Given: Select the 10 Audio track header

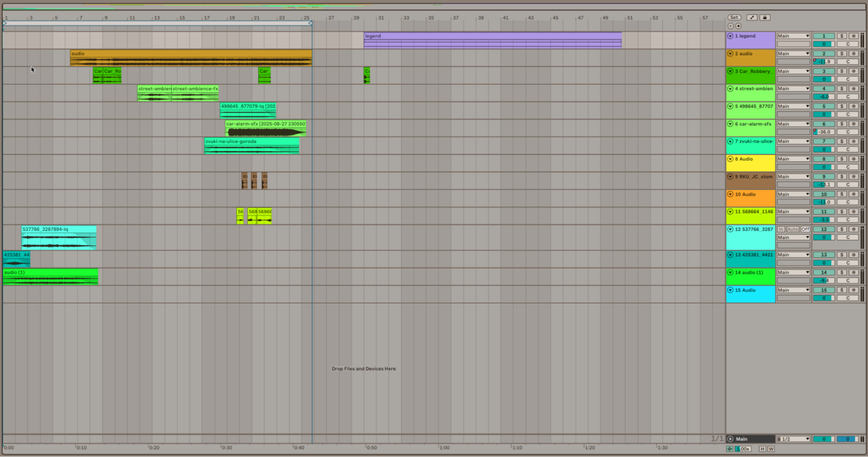Looking at the screenshot, I should [751, 199].
